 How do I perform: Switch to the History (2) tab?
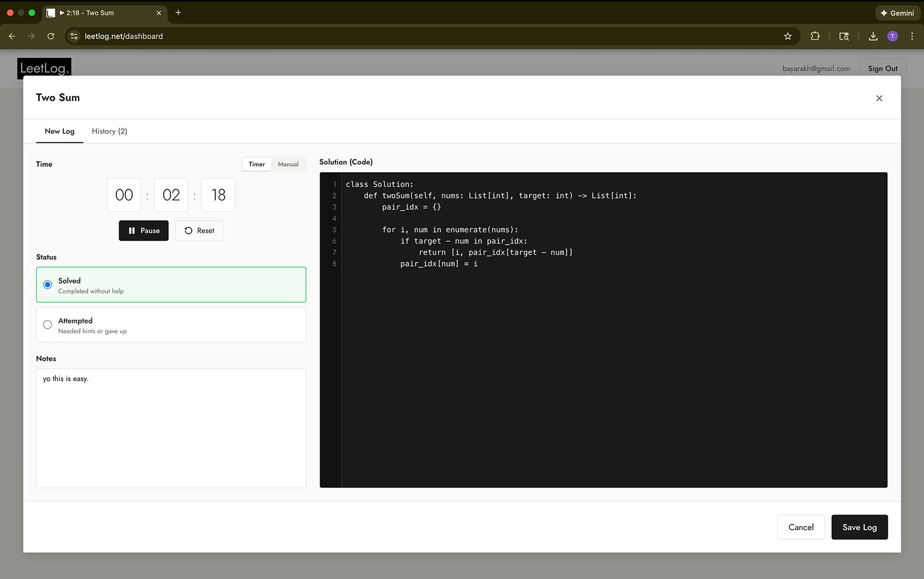tap(109, 131)
